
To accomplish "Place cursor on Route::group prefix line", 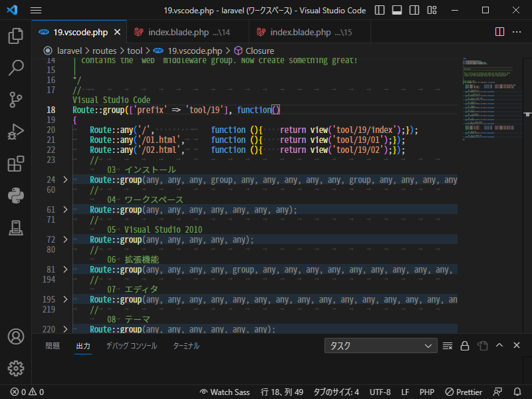I will pos(176,110).
